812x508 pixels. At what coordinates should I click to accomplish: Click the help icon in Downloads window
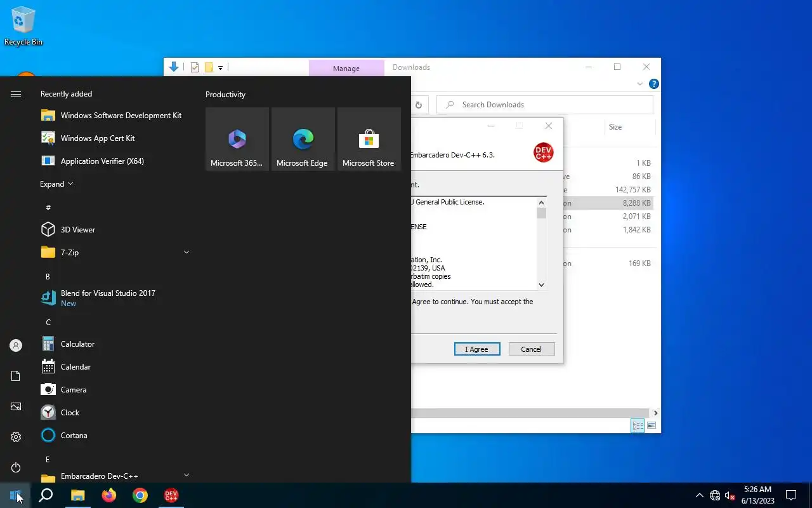click(654, 84)
